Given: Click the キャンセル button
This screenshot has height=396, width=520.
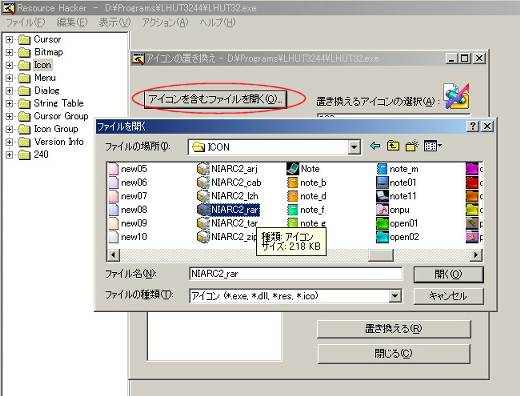Looking at the screenshot, I should [x=448, y=296].
